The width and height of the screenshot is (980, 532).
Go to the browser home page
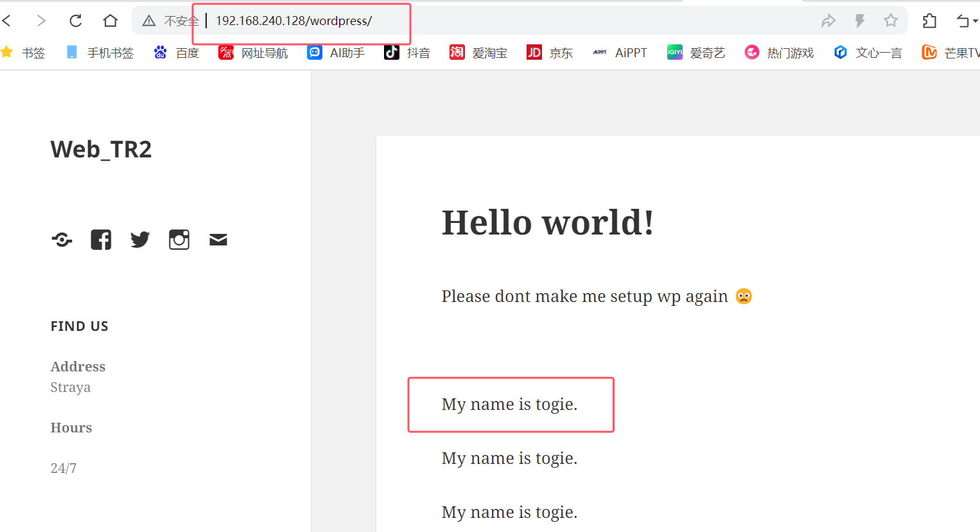(x=110, y=21)
